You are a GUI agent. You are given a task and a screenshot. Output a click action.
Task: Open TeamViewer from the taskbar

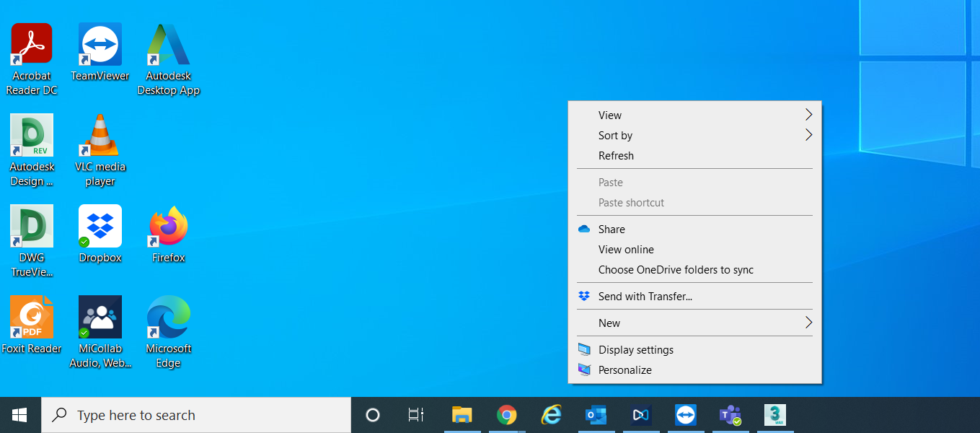(x=686, y=415)
